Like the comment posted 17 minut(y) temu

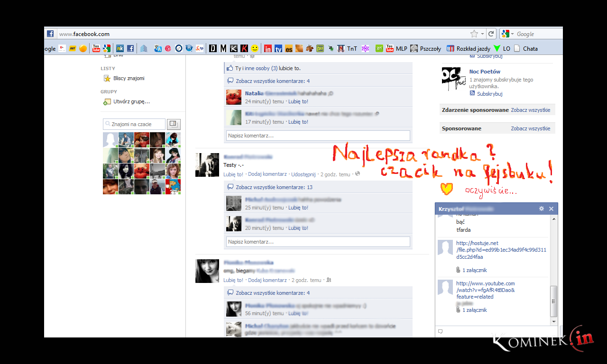pyautogui.click(x=298, y=122)
